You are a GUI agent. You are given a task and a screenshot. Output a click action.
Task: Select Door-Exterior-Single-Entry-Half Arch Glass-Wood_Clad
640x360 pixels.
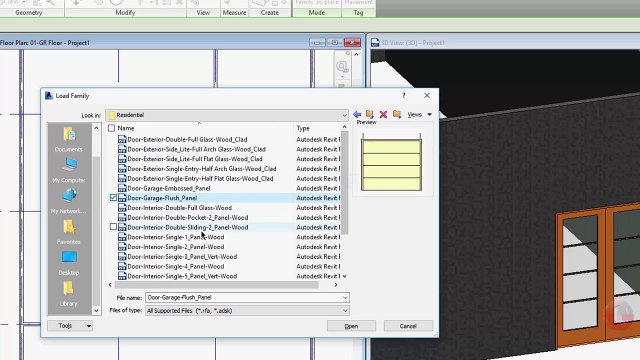202,169
